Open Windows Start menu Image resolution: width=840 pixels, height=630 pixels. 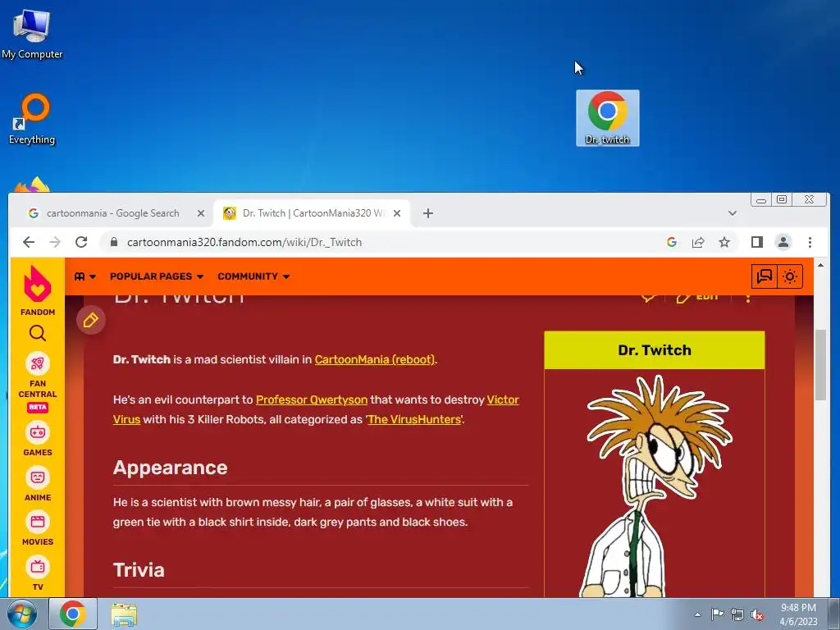(22, 614)
